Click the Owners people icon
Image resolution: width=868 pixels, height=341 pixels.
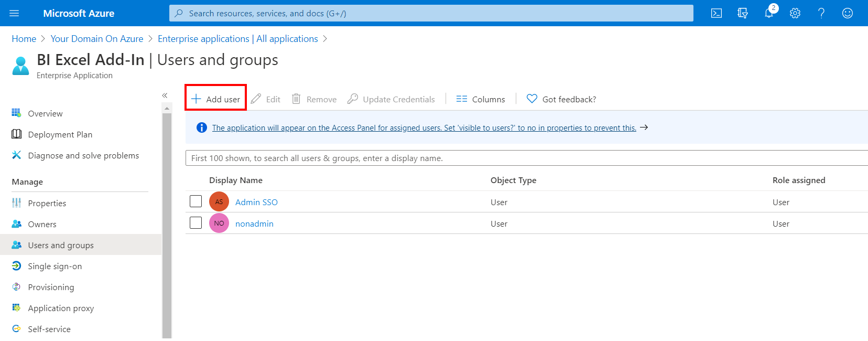click(17, 223)
